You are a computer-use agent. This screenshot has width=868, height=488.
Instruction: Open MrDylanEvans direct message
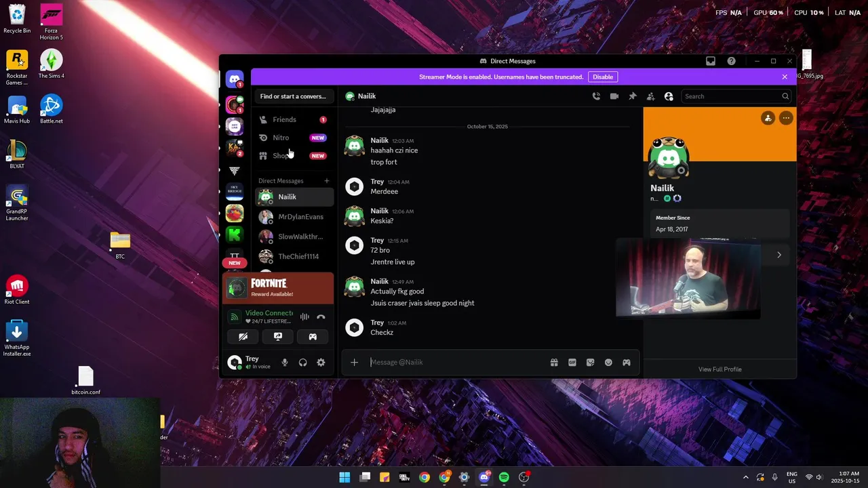pyautogui.click(x=294, y=217)
